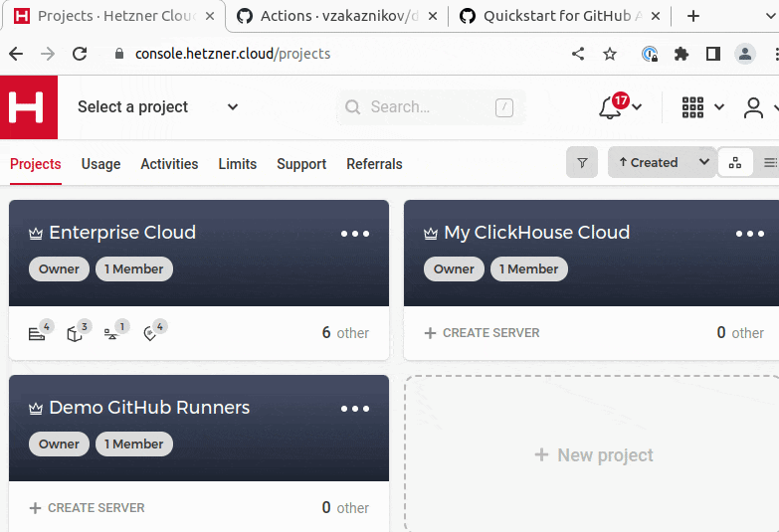
Task: Click Enterprise Cloud servers icon
Action: (37, 334)
